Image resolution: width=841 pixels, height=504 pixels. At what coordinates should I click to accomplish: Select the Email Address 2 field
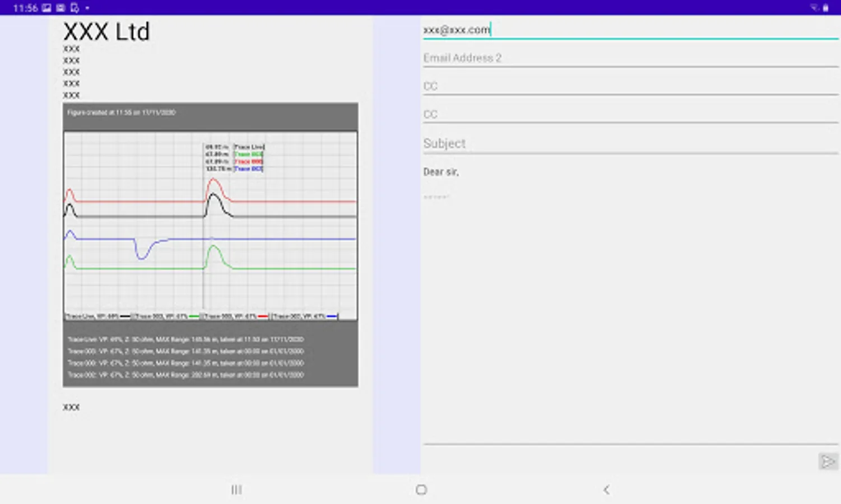(630, 58)
